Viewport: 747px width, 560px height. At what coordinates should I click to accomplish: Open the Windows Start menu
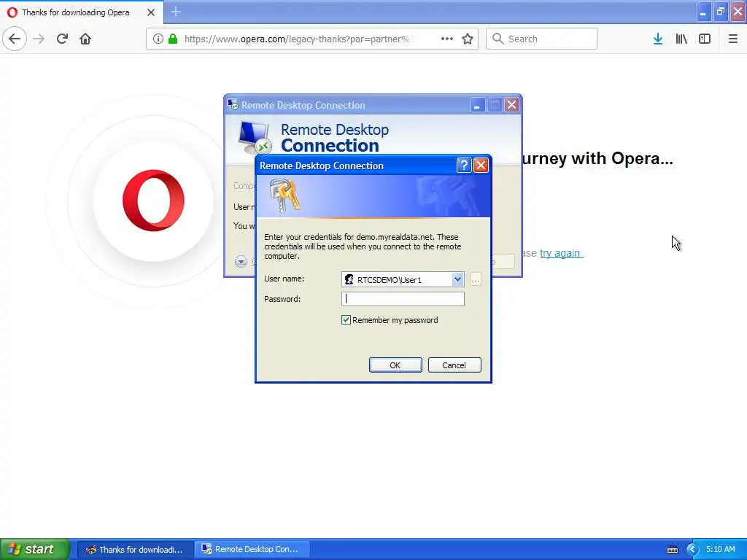point(35,549)
